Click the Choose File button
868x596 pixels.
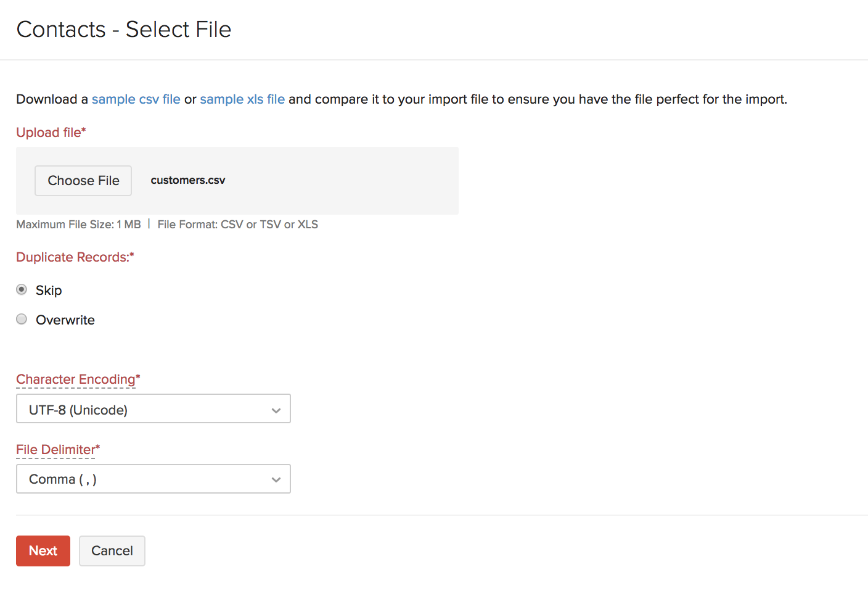coord(83,181)
